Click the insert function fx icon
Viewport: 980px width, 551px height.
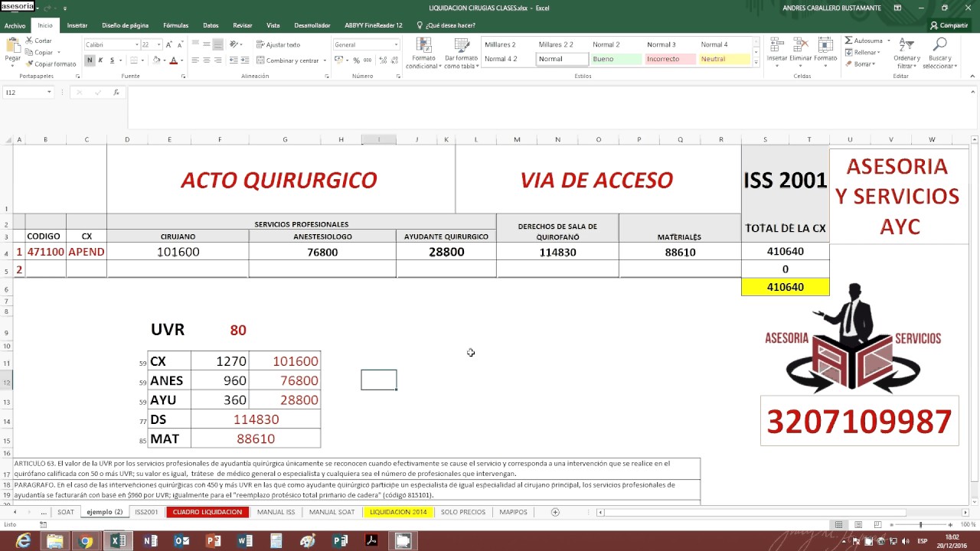pyautogui.click(x=116, y=92)
